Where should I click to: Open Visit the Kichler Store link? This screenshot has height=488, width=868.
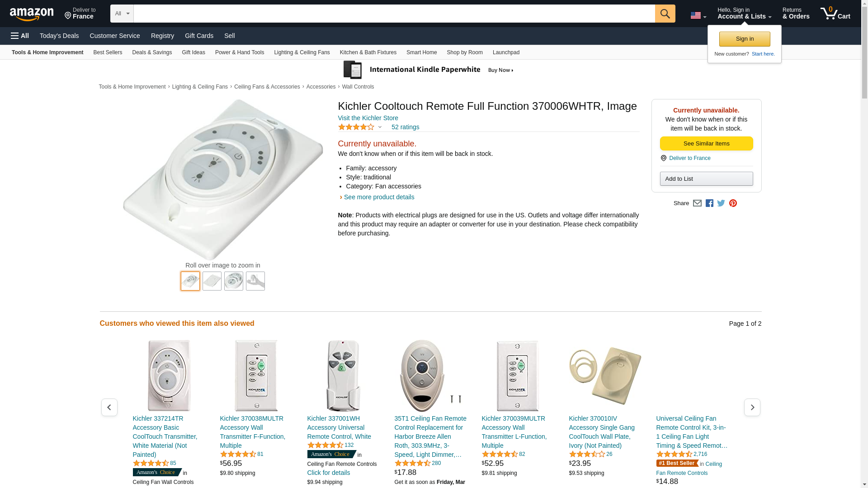pyautogui.click(x=368, y=118)
